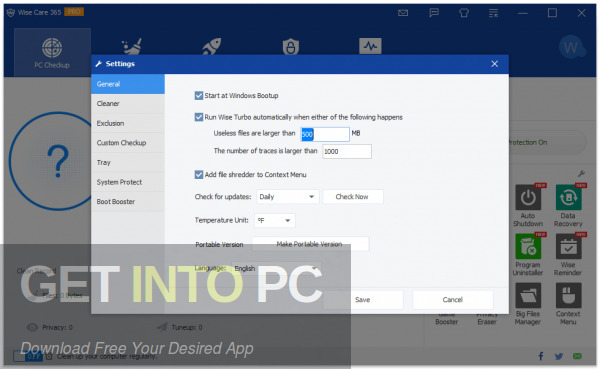
Task: Open the System Cleaner broom icon
Action: tap(132, 46)
